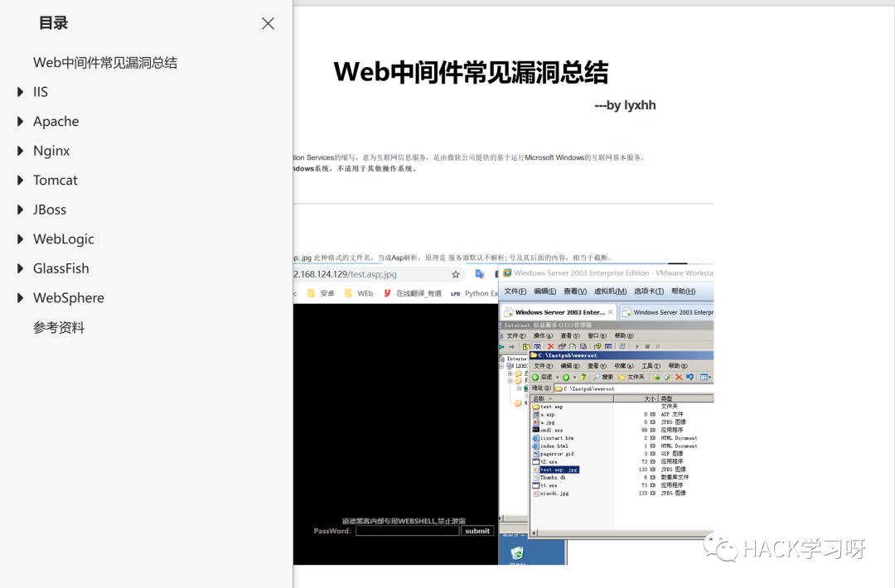
Task: Go to the Tomcat chapter entry
Action: (55, 181)
